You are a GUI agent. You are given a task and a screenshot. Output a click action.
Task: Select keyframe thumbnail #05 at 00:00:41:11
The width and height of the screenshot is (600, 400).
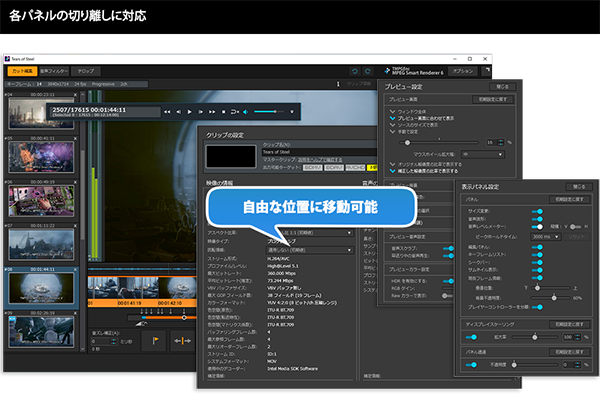41,157
